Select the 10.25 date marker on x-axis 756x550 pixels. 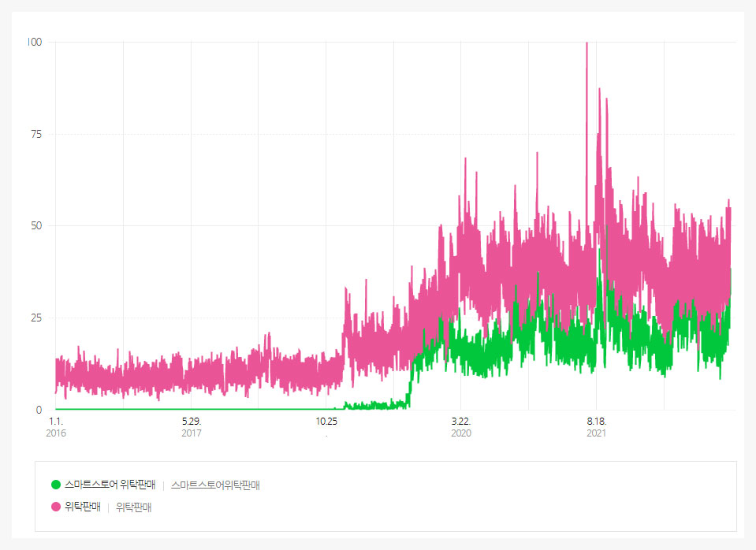coord(326,422)
